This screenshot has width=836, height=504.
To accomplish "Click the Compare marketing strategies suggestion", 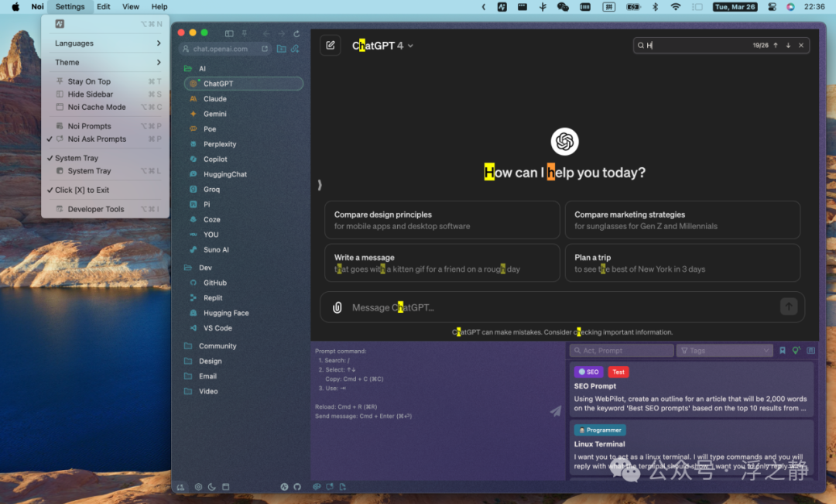I will [x=683, y=220].
